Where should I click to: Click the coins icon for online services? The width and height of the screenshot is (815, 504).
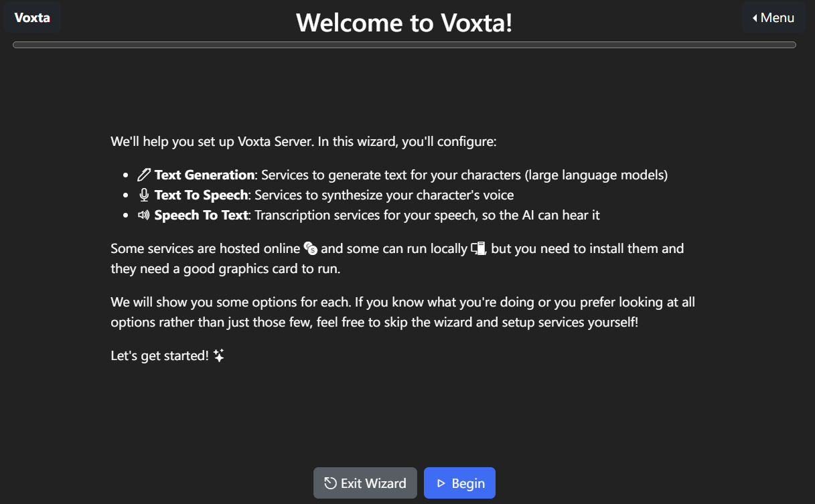coord(310,248)
